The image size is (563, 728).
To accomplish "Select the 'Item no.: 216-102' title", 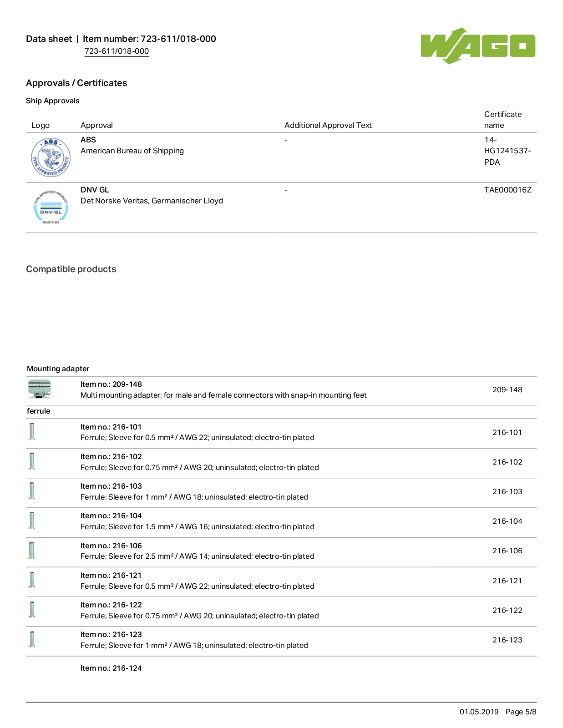I will pyautogui.click(x=111, y=456).
